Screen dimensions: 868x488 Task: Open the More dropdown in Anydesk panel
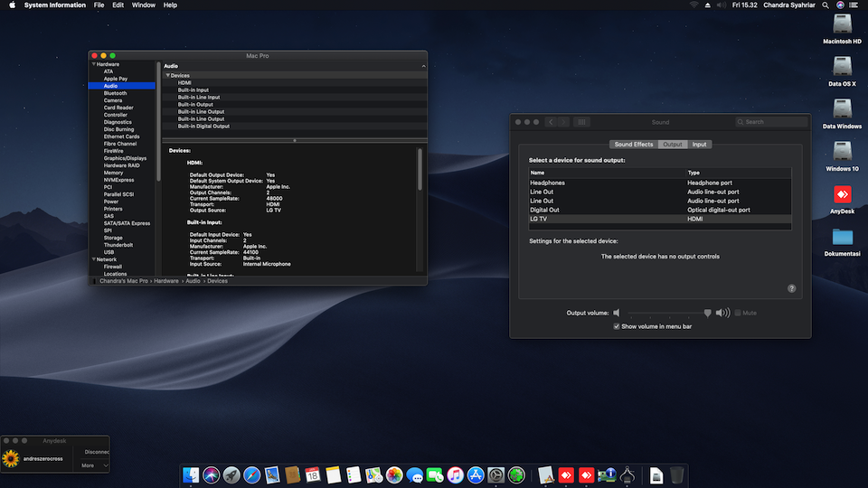[x=95, y=465]
